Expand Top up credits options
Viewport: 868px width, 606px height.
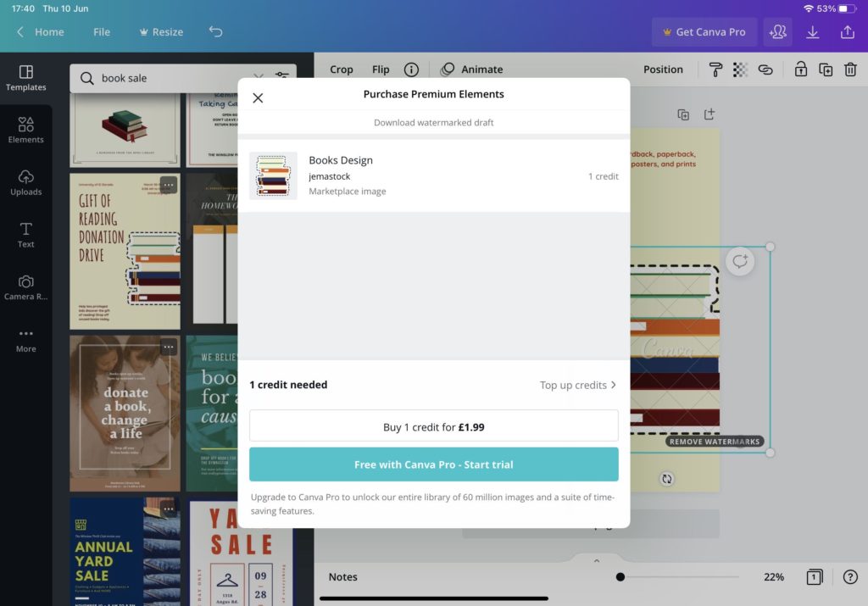point(578,385)
